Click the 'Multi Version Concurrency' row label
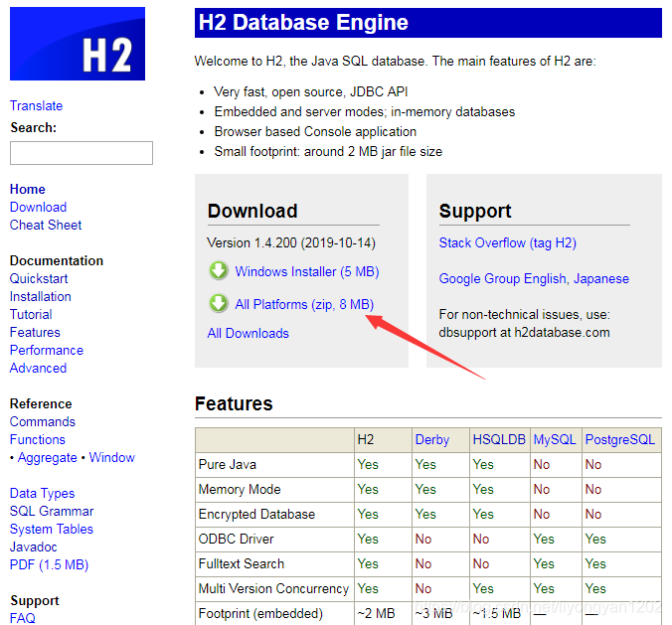Screen dimensions: 672x625 tap(273, 588)
